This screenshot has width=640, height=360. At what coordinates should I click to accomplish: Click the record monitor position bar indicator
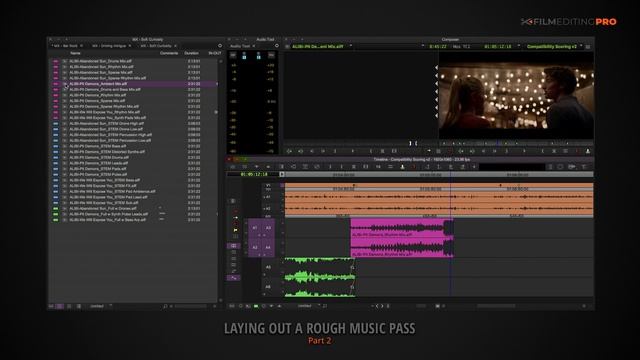point(498,143)
